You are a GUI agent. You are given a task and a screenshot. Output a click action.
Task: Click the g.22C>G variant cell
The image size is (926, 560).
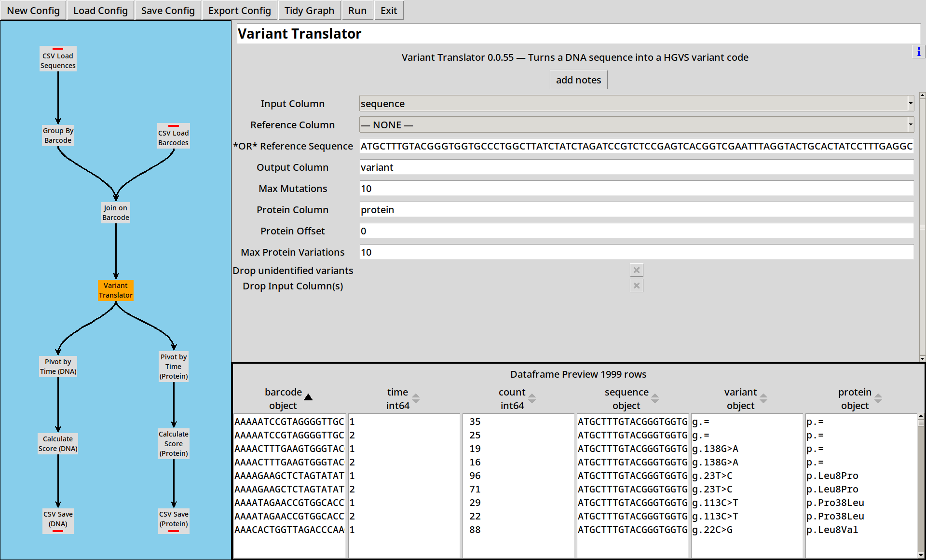pyautogui.click(x=712, y=530)
